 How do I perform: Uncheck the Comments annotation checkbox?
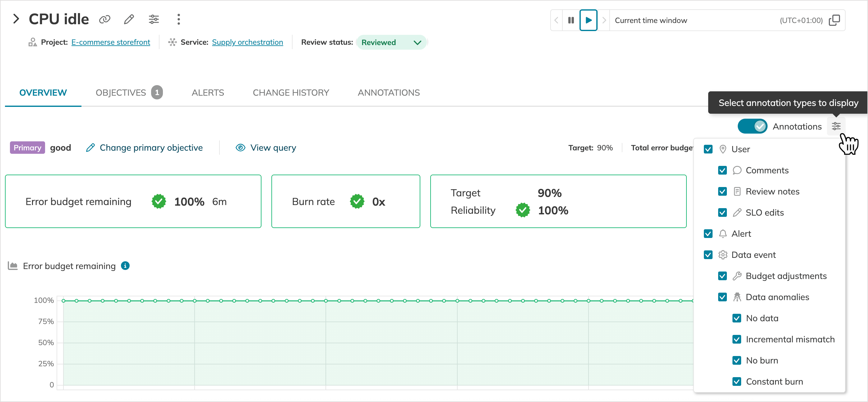(722, 170)
